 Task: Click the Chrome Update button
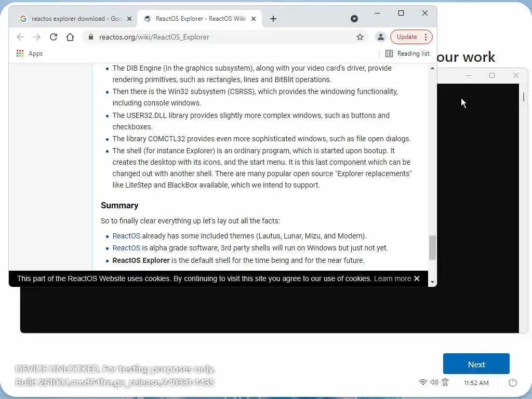point(407,37)
